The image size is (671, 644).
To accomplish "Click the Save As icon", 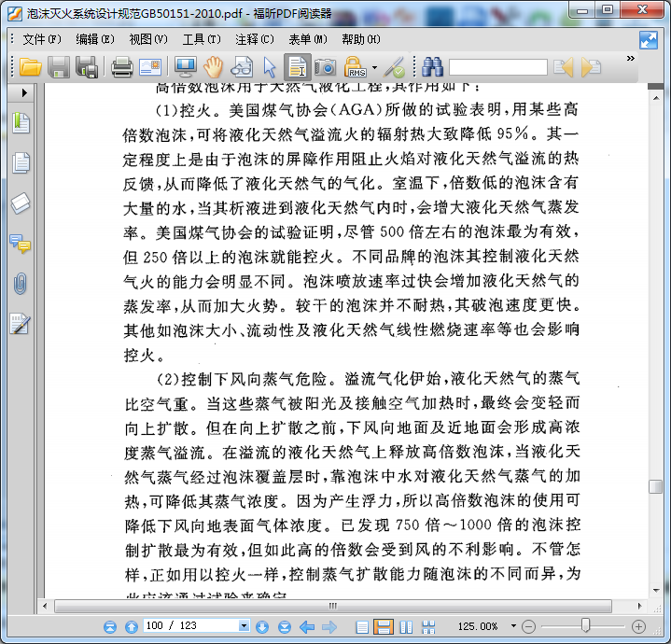I will [x=88, y=67].
